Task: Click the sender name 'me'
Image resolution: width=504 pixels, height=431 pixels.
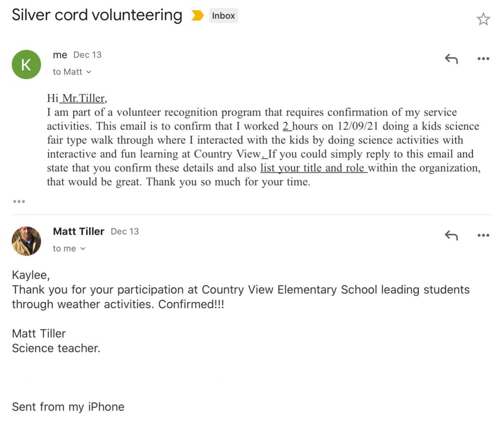Action: click(60, 55)
